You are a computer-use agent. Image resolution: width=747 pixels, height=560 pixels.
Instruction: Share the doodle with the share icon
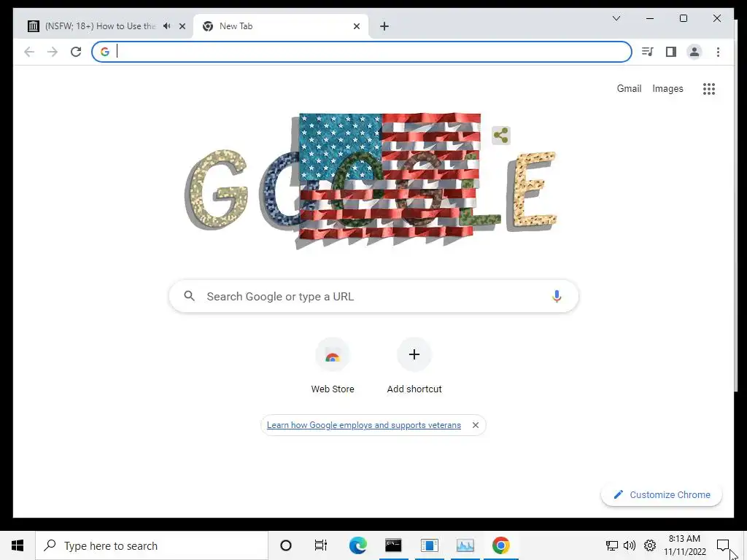click(x=500, y=135)
